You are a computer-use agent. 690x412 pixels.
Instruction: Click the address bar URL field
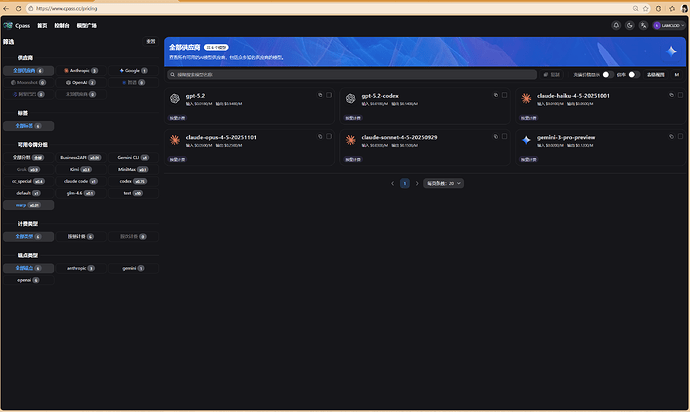coord(330,8)
